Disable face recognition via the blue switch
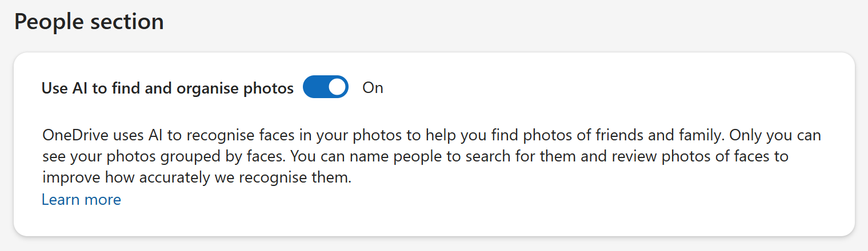 (x=325, y=87)
